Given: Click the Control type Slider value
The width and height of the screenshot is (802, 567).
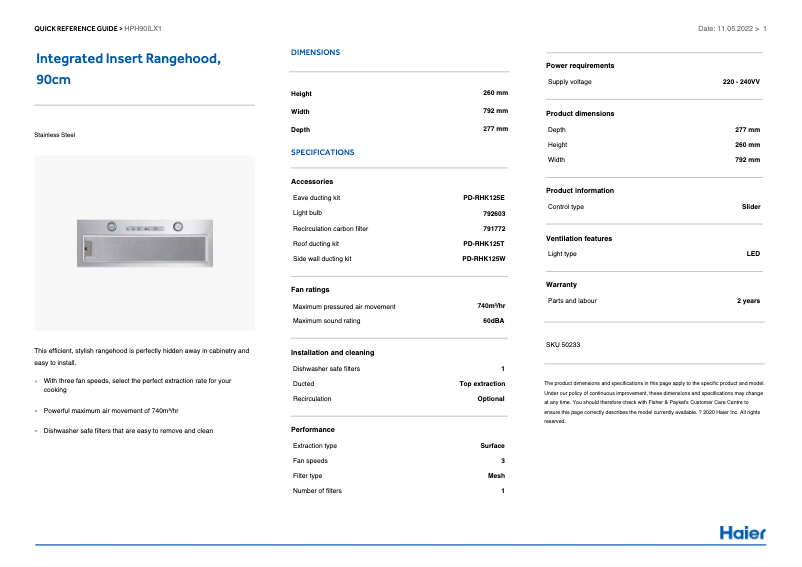Looking at the screenshot, I should pyautogui.click(x=750, y=207).
